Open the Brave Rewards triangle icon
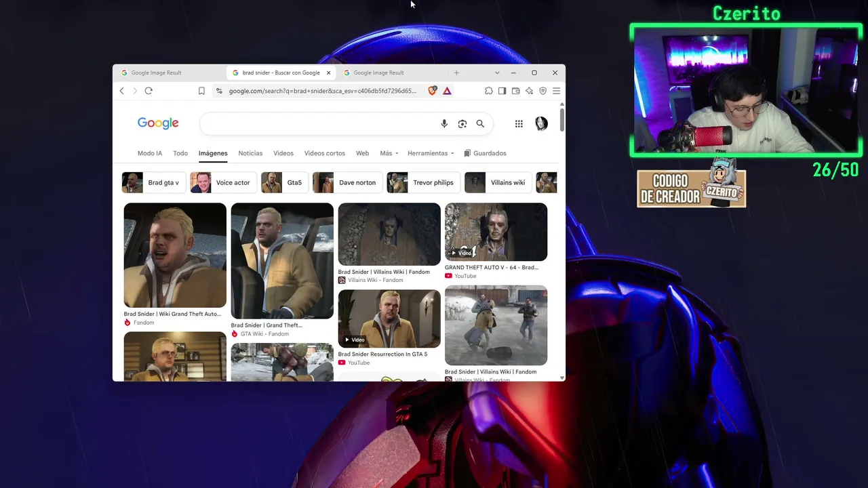Image resolution: width=868 pixels, height=488 pixels. [x=447, y=91]
